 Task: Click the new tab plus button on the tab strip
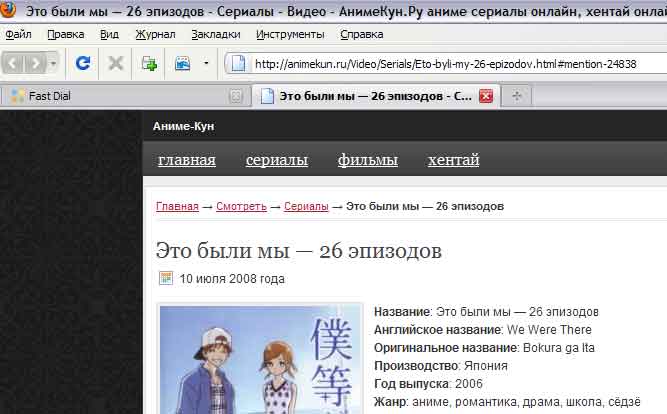(517, 96)
